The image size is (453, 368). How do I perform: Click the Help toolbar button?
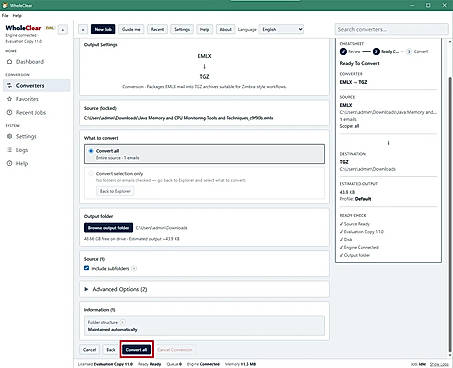(x=204, y=29)
